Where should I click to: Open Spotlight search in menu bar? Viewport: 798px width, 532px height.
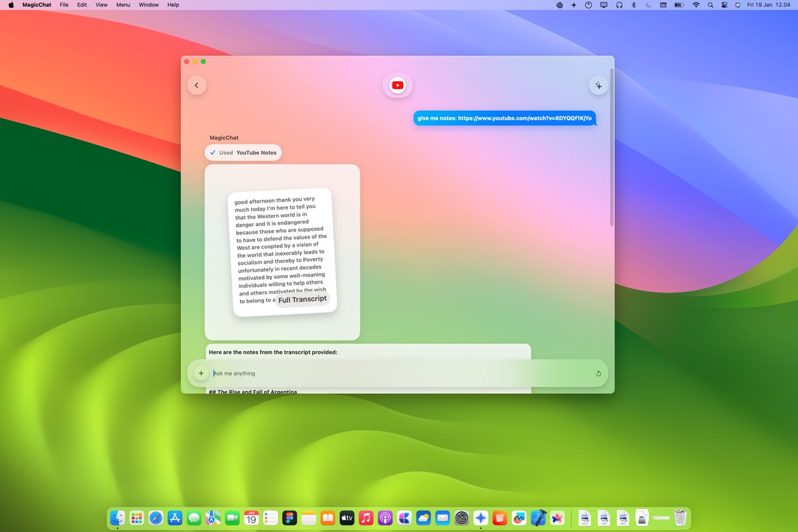point(710,5)
